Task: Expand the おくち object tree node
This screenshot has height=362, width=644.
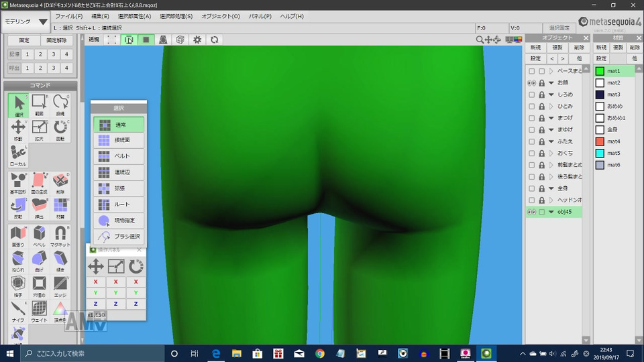Action: (551, 154)
